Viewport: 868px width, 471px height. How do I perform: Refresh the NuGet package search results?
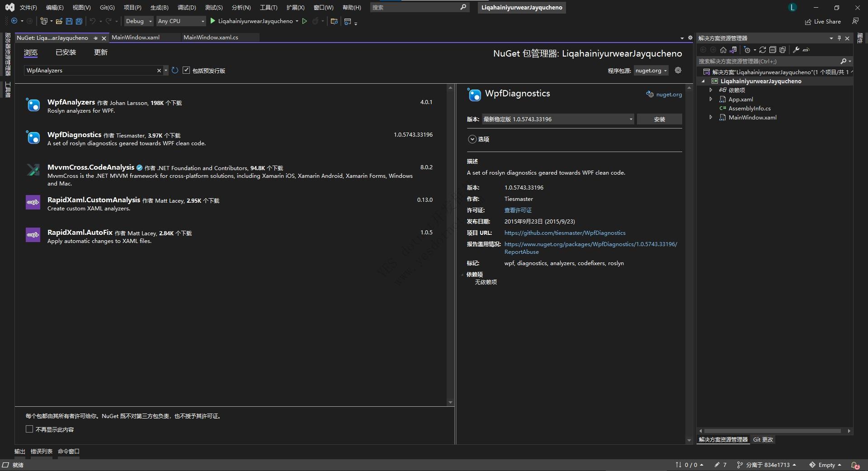[175, 71]
